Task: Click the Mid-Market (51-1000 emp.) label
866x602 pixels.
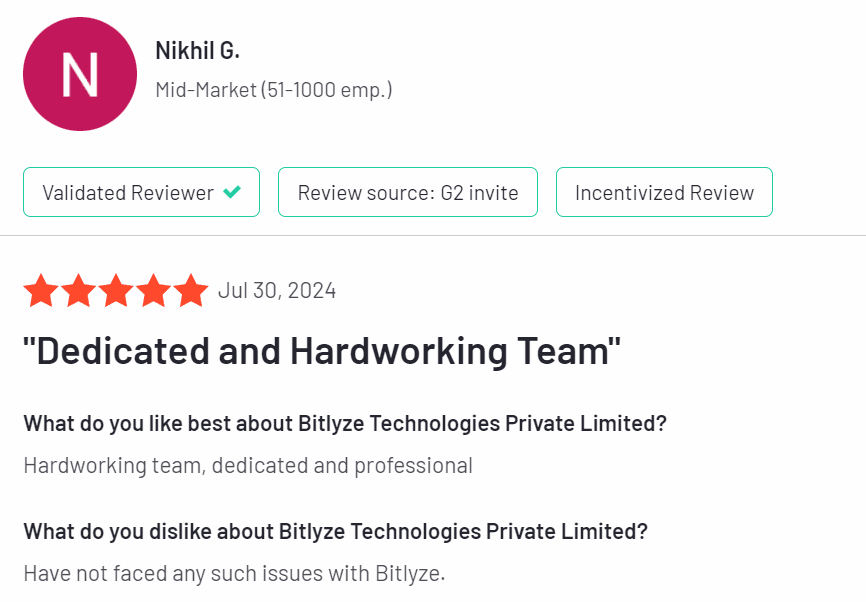Action: point(273,90)
